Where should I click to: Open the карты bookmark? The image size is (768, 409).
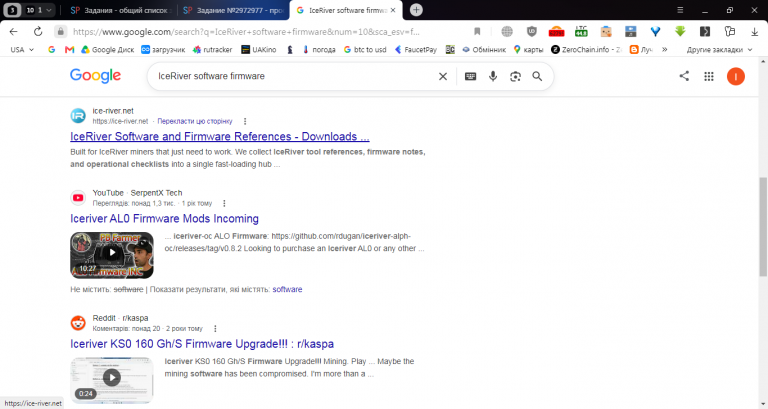tap(528, 49)
